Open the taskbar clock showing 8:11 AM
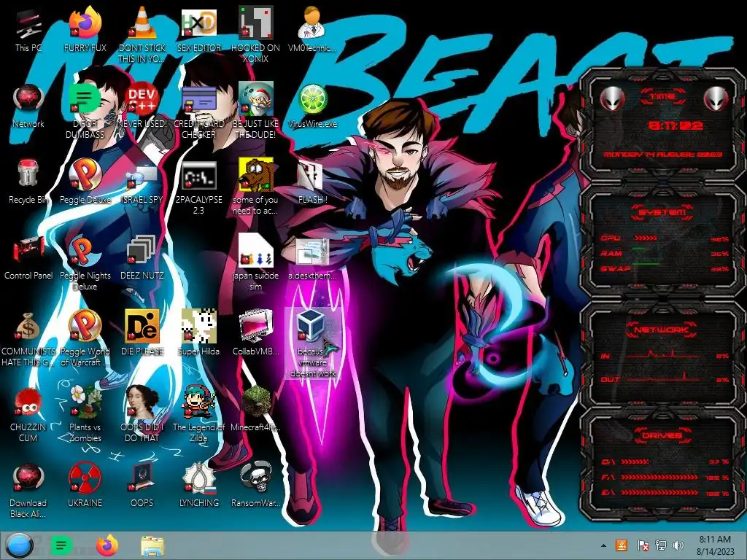747x560 pixels. (x=715, y=545)
